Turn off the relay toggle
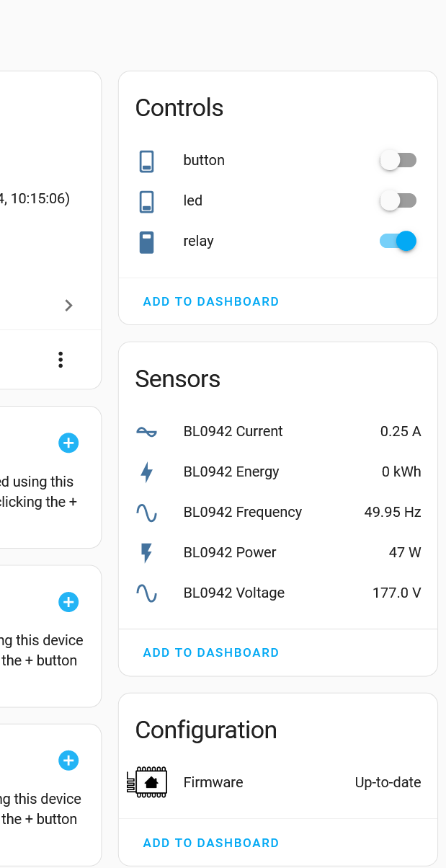The width and height of the screenshot is (446, 868). [398, 241]
